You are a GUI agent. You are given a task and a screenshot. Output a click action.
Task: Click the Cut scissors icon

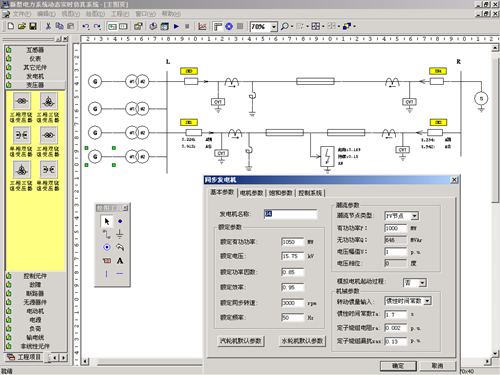point(48,26)
